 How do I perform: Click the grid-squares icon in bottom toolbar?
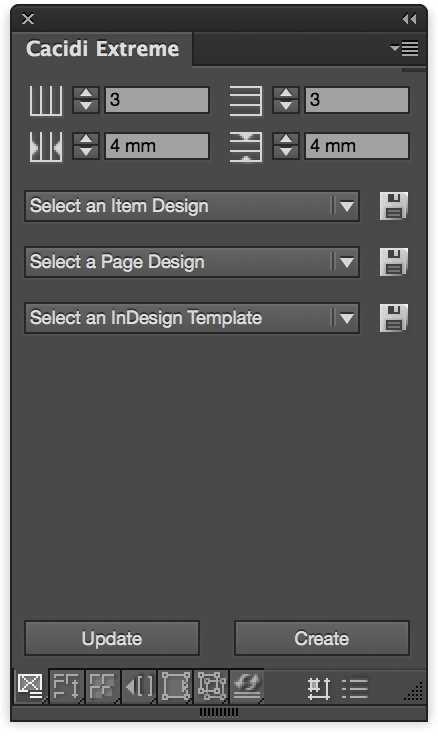(x=102, y=686)
